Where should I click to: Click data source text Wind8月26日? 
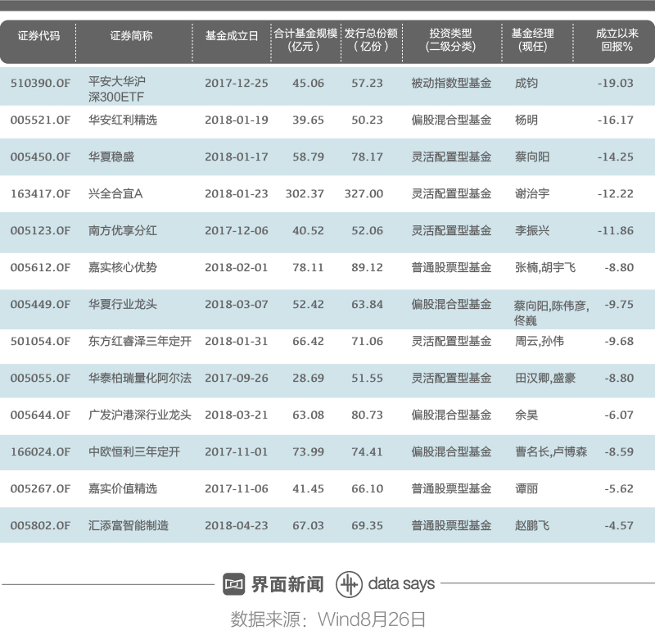tap(372, 619)
